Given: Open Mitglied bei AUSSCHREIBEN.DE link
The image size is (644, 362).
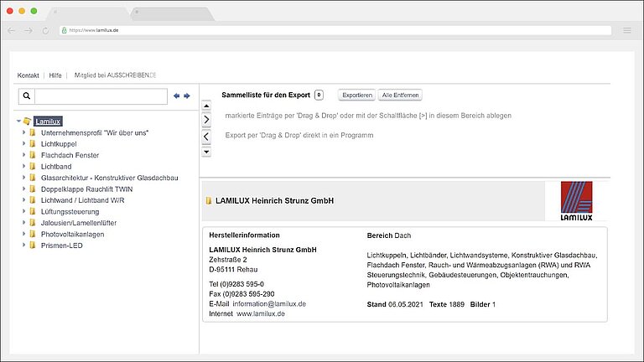Looking at the screenshot, I should (115, 75).
